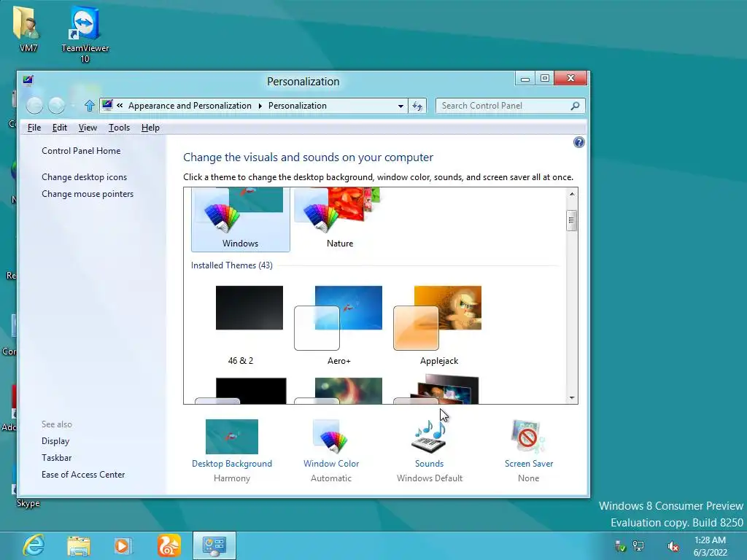Click the taskbar clock showing 1:28 AM

click(710, 546)
